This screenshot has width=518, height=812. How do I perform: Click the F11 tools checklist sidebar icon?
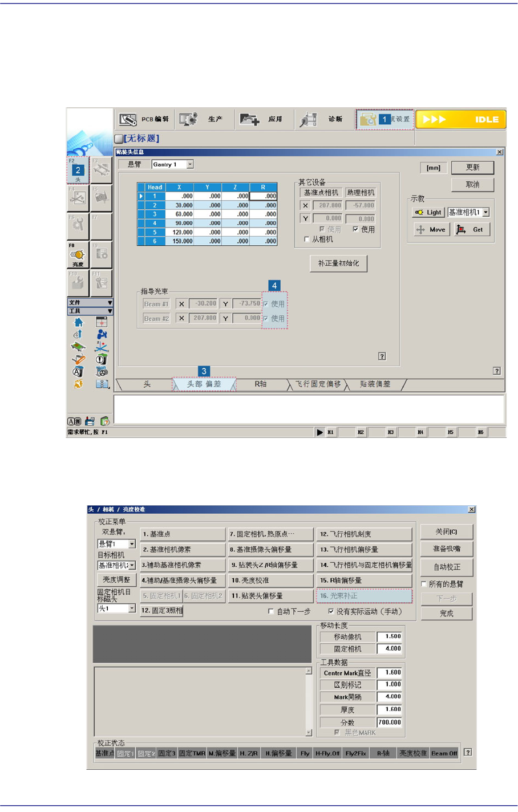point(101,283)
